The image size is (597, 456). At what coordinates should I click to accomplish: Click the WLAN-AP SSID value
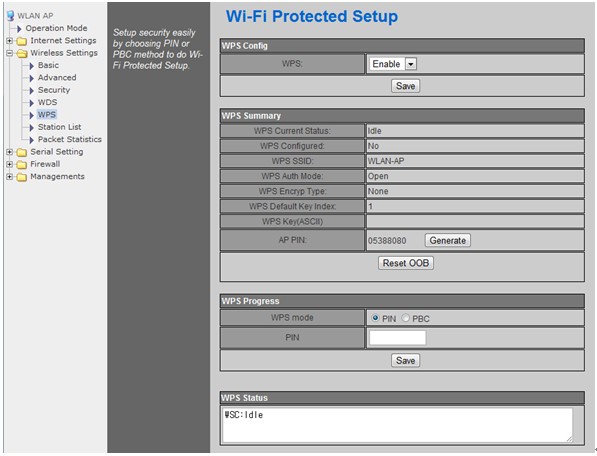tap(386, 161)
